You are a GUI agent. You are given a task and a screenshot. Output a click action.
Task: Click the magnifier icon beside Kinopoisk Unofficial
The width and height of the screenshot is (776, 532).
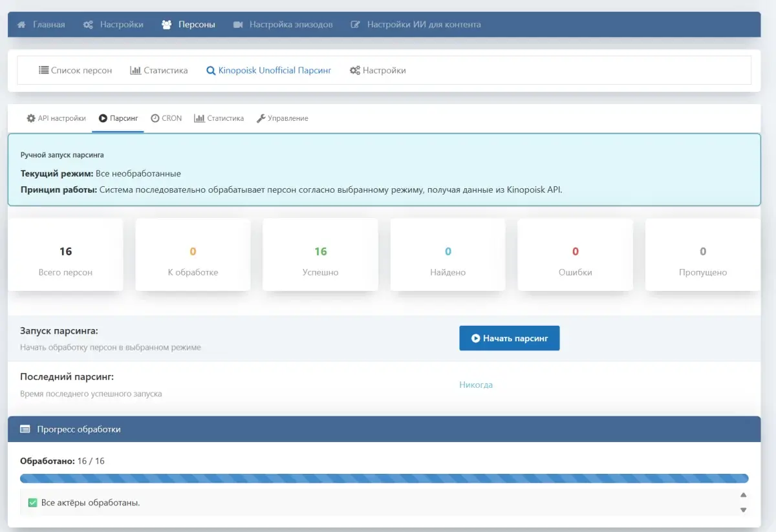(211, 70)
